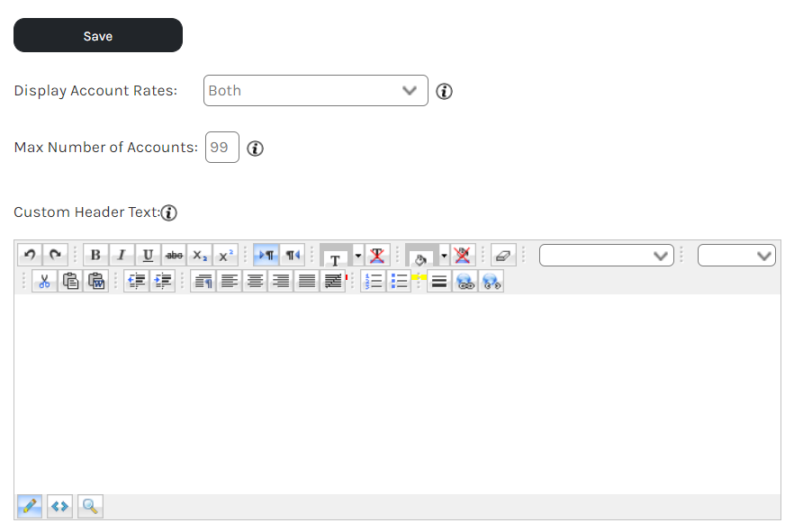Click the default paragraph alignment icon
Viewport: 794px width, 532px height.
coord(203,281)
